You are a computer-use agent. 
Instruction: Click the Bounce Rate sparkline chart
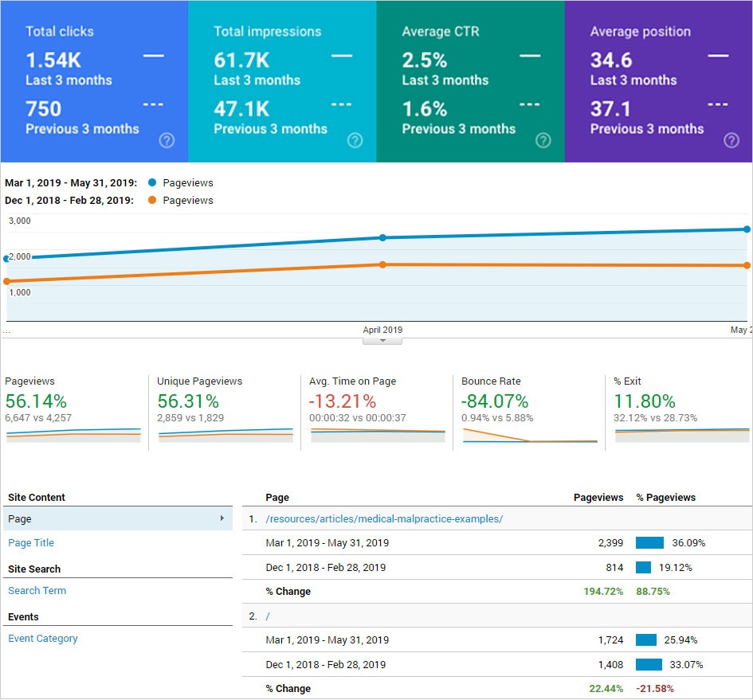tap(530, 436)
